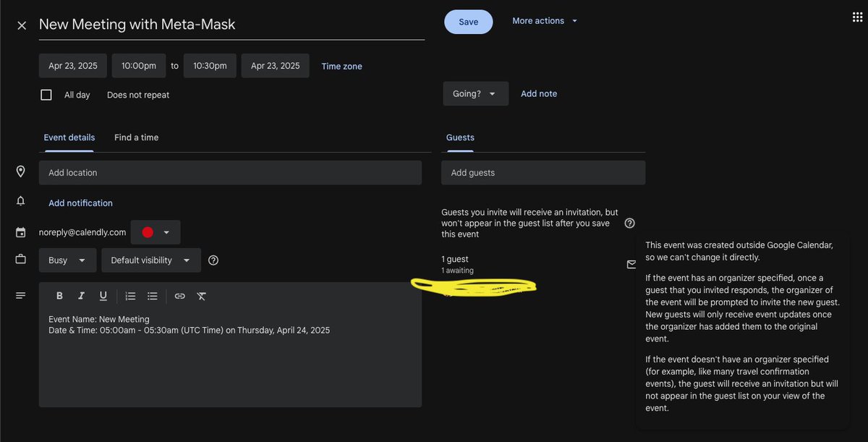Open guest invitation help question mark icon
This screenshot has height=442, width=868.
tap(630, 224)
